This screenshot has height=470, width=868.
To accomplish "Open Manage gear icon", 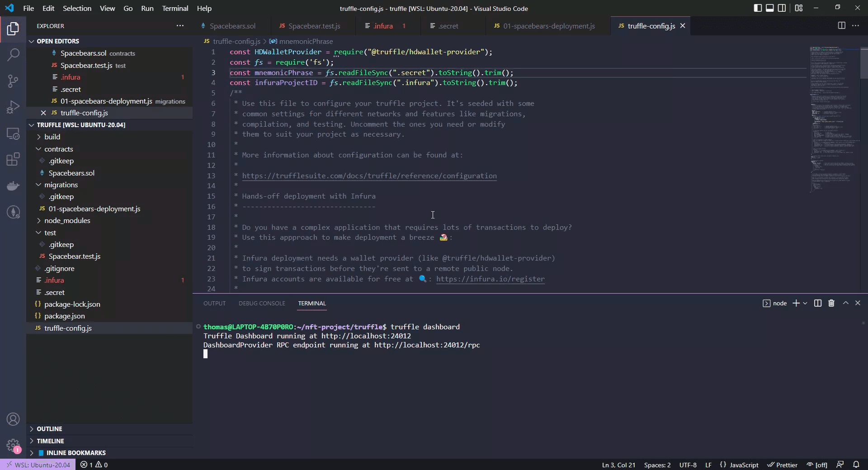I will coord(13,446).
